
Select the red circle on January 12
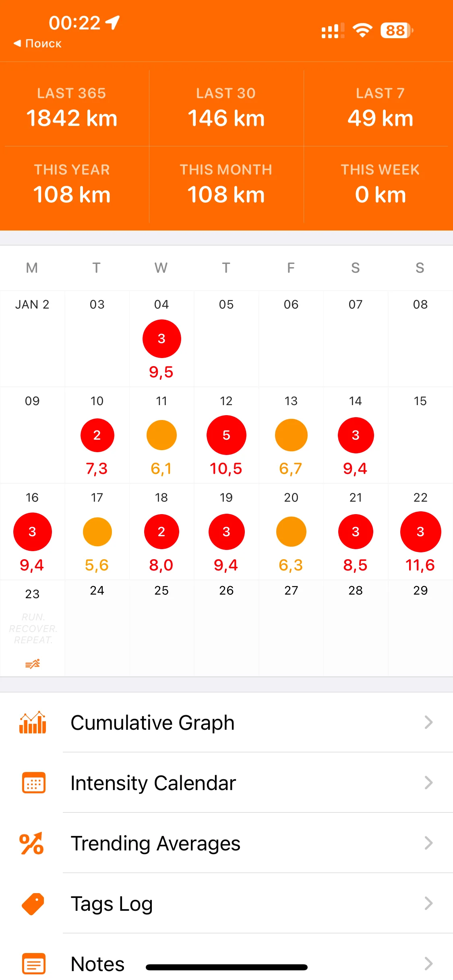pos(226,435)
